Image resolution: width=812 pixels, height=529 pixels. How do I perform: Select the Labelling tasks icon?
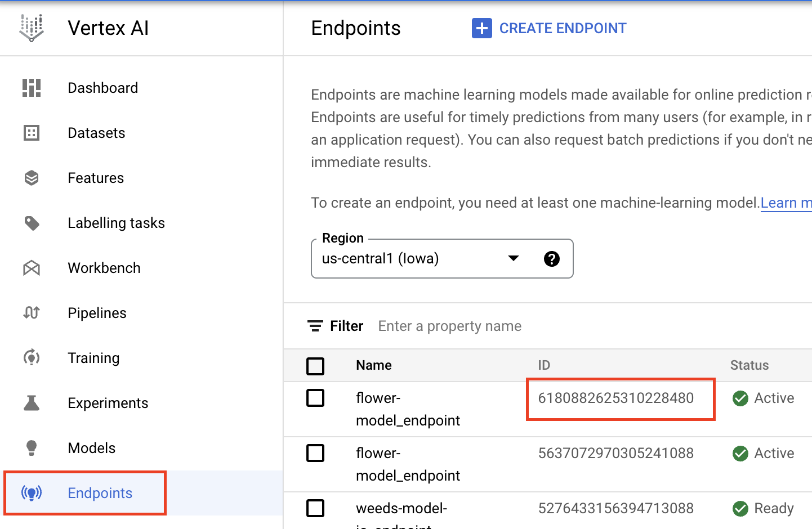32,223
